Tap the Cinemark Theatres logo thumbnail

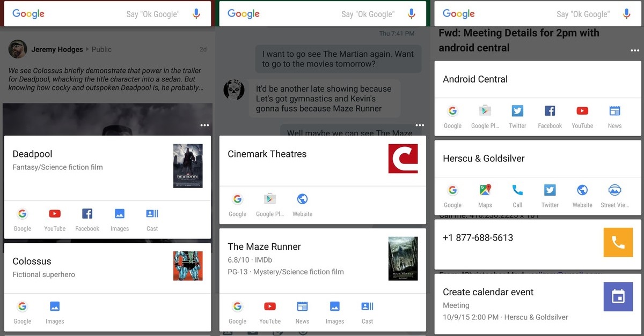tap(403, 159)
